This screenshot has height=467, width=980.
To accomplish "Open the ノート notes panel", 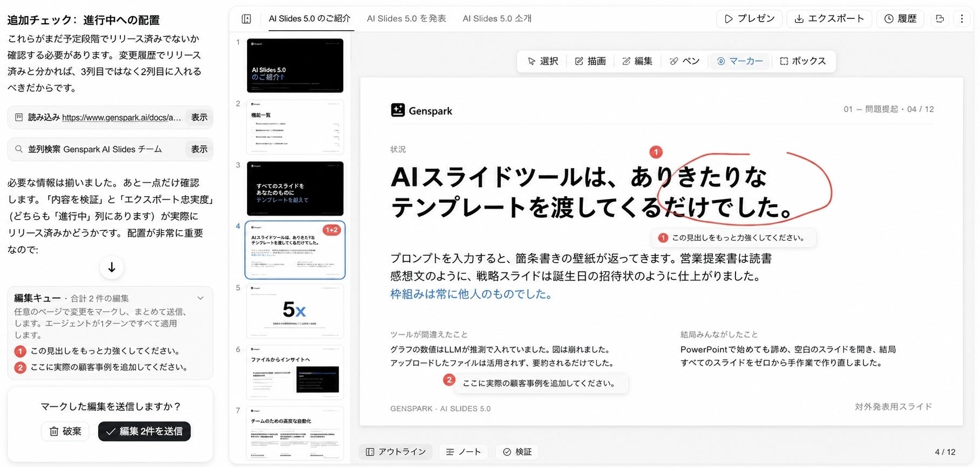I will pos(463,452).
